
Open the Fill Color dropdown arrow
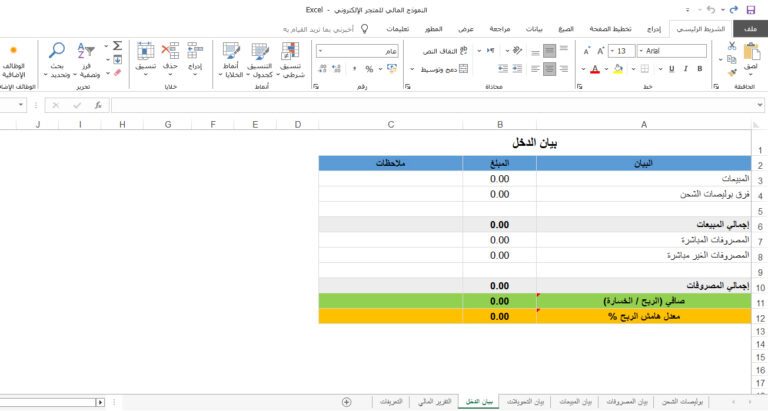coord(606,69)
